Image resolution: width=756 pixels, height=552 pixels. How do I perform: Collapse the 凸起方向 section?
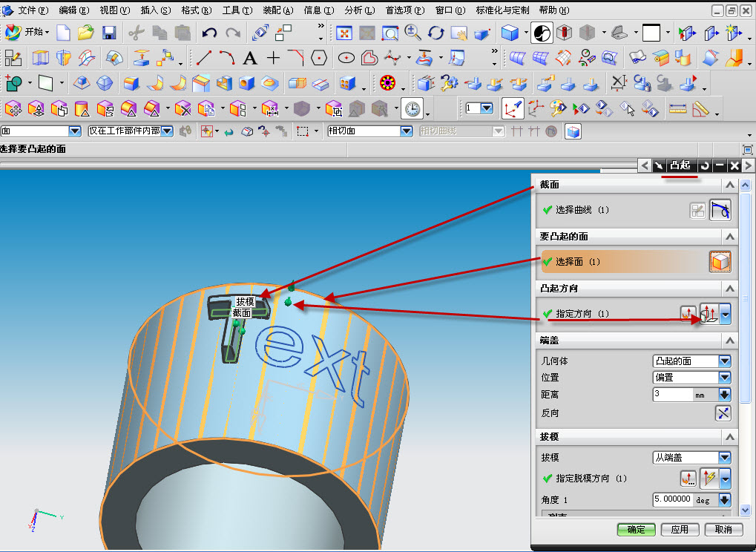(730, 289)
